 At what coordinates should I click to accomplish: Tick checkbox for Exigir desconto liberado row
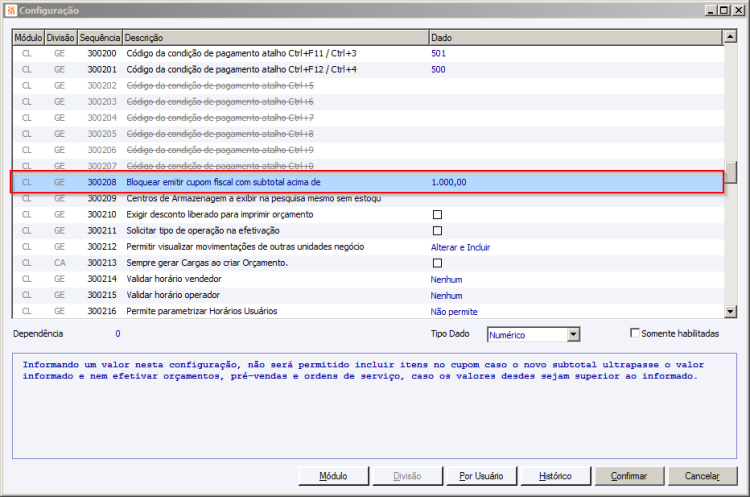437,214
